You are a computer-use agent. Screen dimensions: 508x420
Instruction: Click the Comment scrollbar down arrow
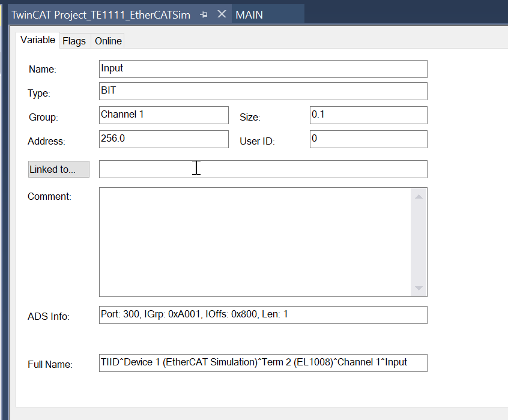click(419, 288)
